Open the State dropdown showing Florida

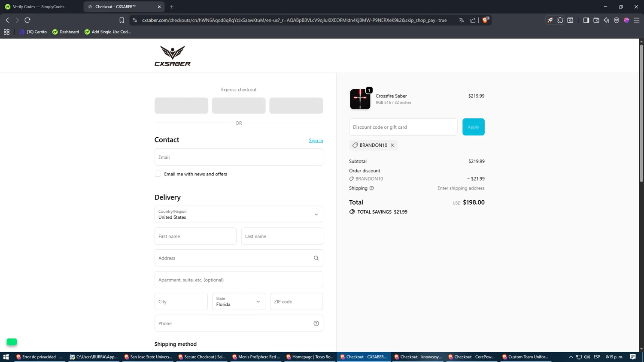239,302
